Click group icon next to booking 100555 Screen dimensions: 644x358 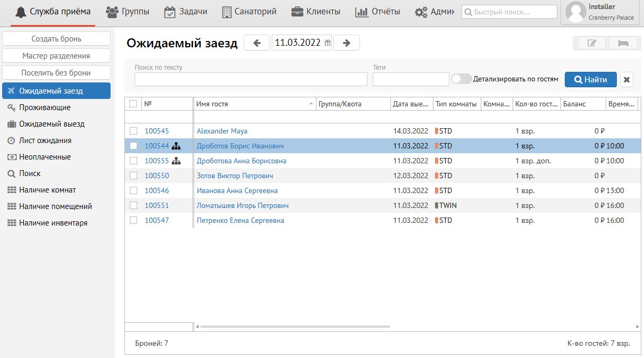coord(176,161)
